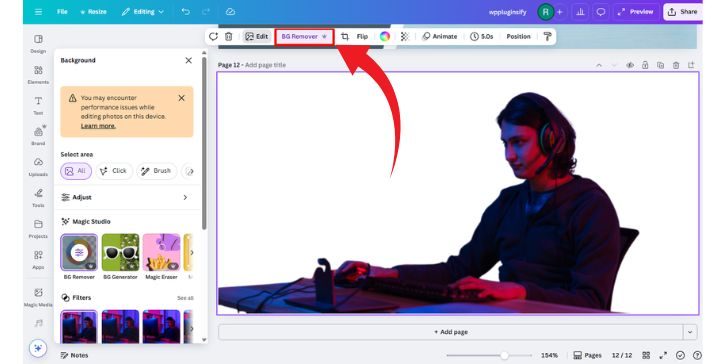Open the Brand sidebar tab
Screen dimensions: 726x364
click(38, 136)
